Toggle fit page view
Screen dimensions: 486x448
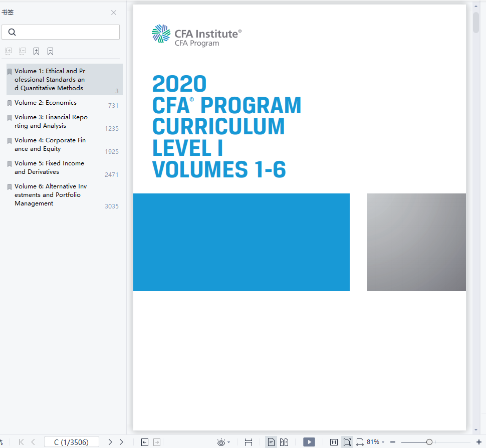347,442
